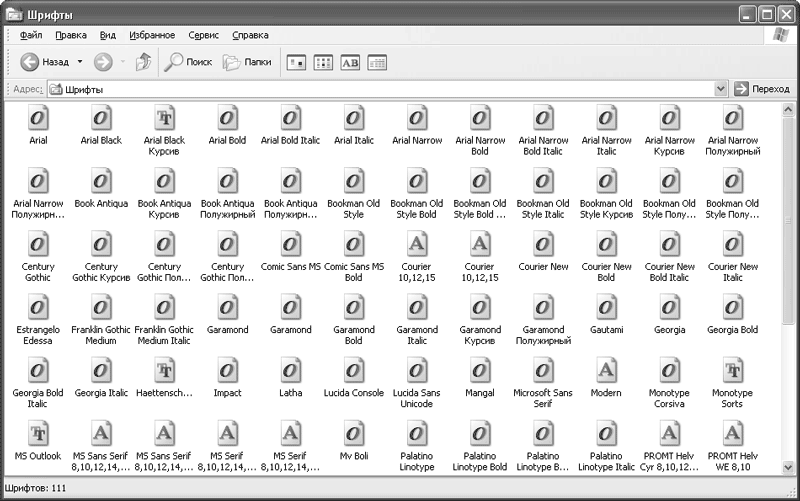Select the Modern raster font
Image resolution: width=800 pixels, height=501 pixels.
606,379
